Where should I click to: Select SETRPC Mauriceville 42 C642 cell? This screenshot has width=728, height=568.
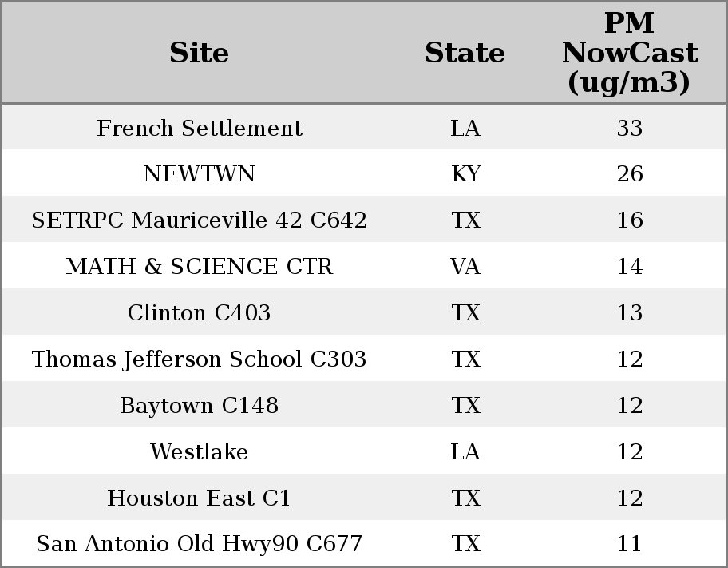[200, 220]
